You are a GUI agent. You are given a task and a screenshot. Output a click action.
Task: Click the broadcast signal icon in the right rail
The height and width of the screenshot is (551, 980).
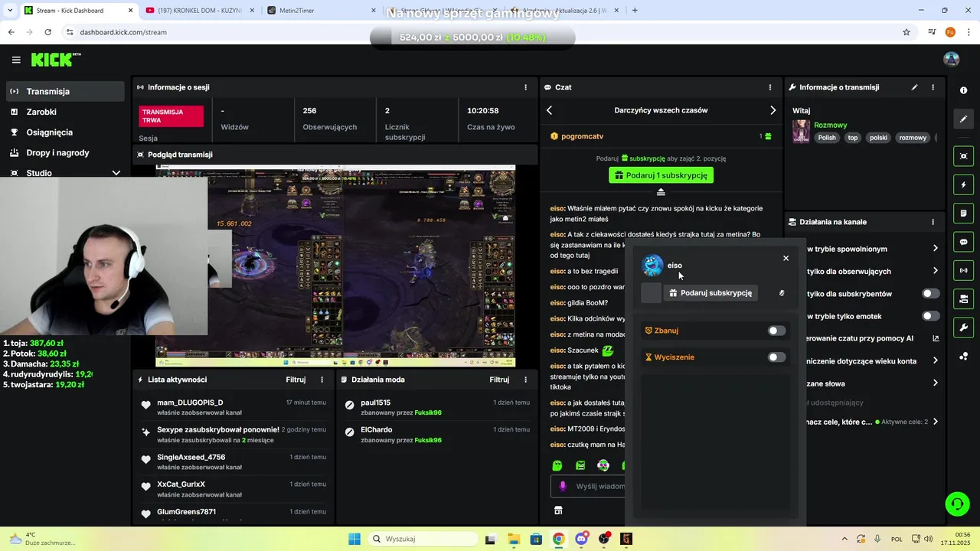pos(963,270)
